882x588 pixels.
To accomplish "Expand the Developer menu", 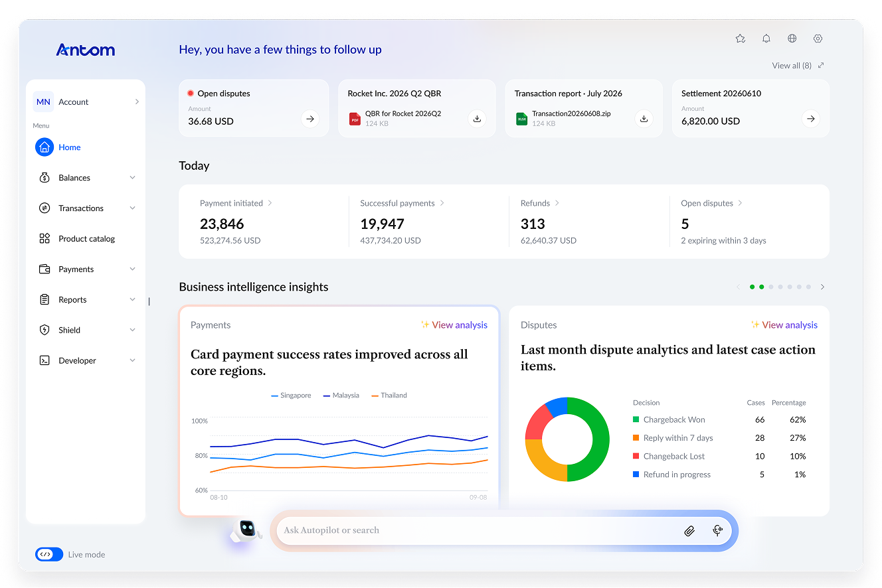I will click(x=132, y=360).
